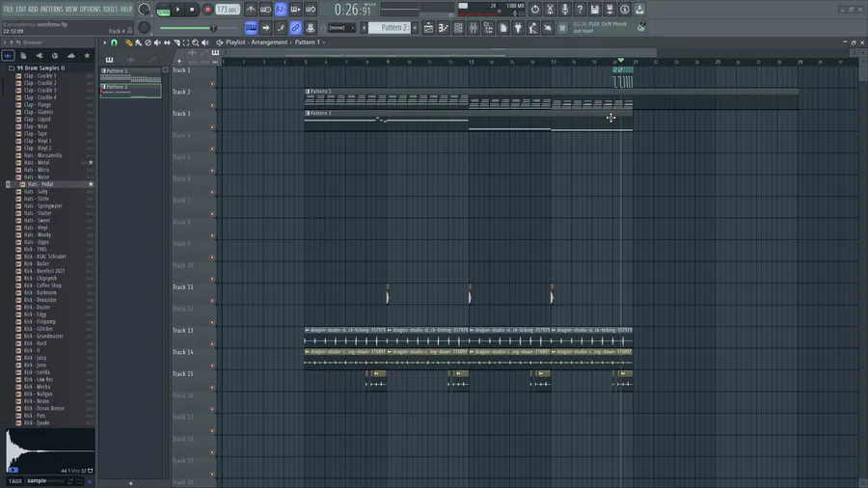Toggle the playlist magnet snap icon

pyautogui.click(x=114, y=42)
